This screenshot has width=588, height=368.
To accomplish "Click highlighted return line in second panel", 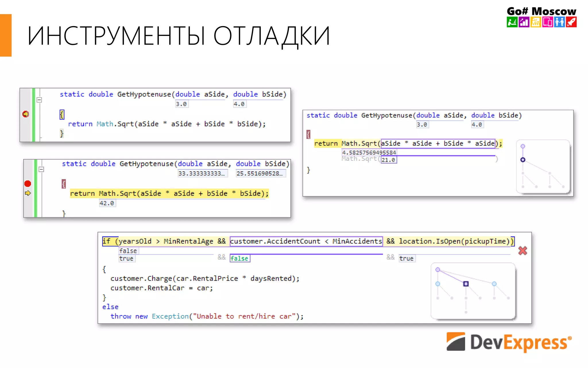I will click(169, 193).
